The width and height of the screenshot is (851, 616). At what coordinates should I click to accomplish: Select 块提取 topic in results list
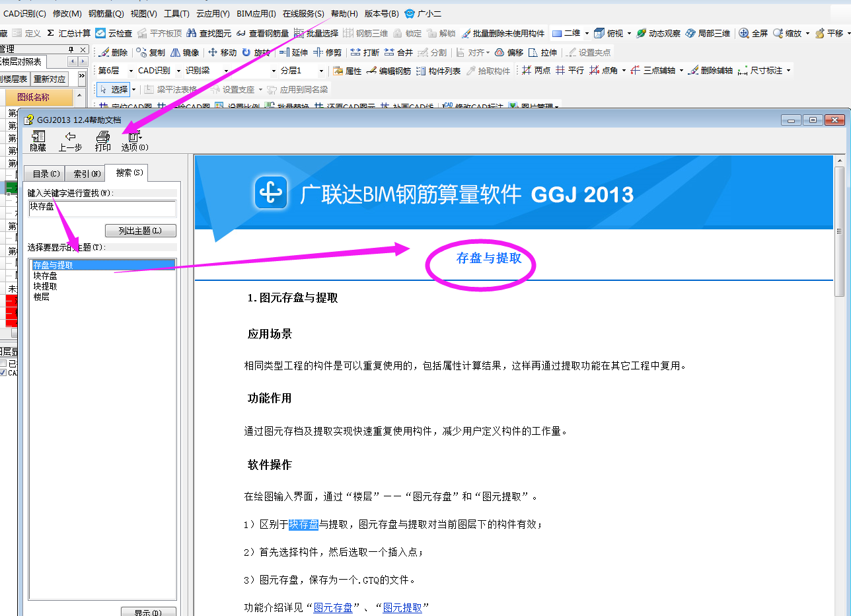coord(46,286)
